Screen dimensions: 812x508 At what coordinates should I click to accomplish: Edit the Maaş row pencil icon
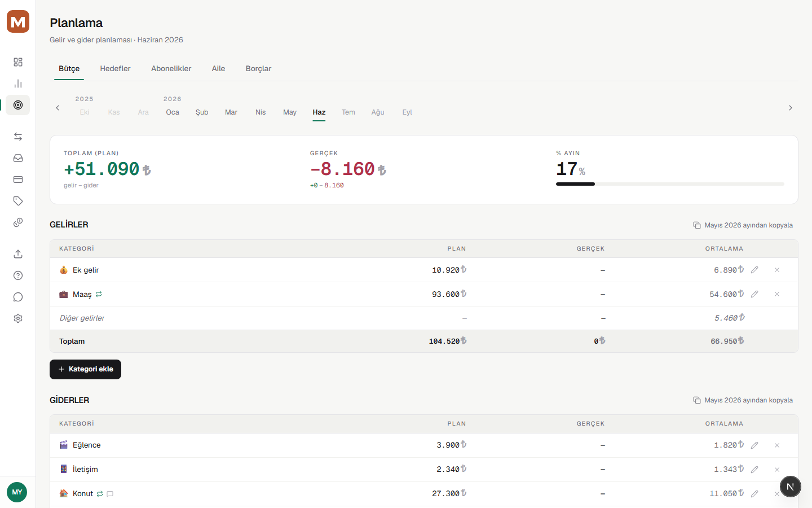[x=754, y=294]
